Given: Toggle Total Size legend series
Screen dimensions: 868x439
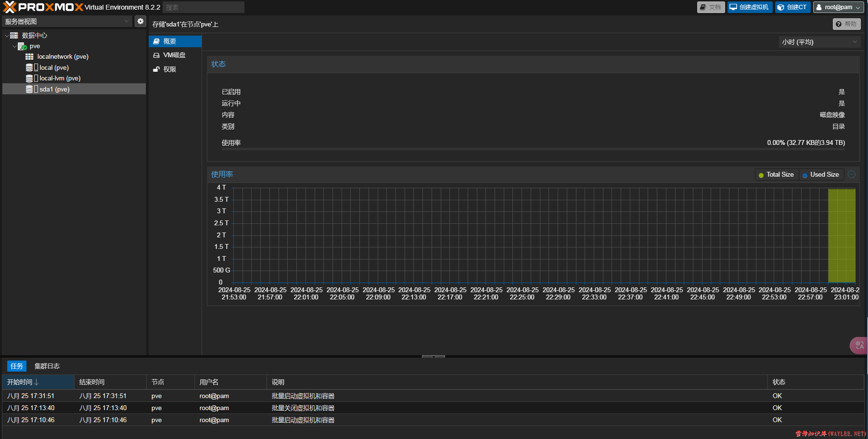Looking at the screenshot, I should tap(777, 175).
